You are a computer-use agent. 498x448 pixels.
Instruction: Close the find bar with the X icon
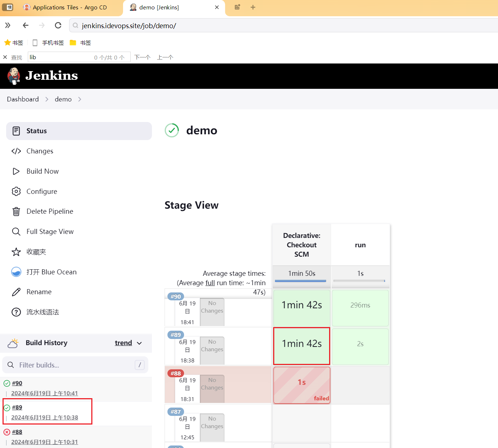pos(5,57)
